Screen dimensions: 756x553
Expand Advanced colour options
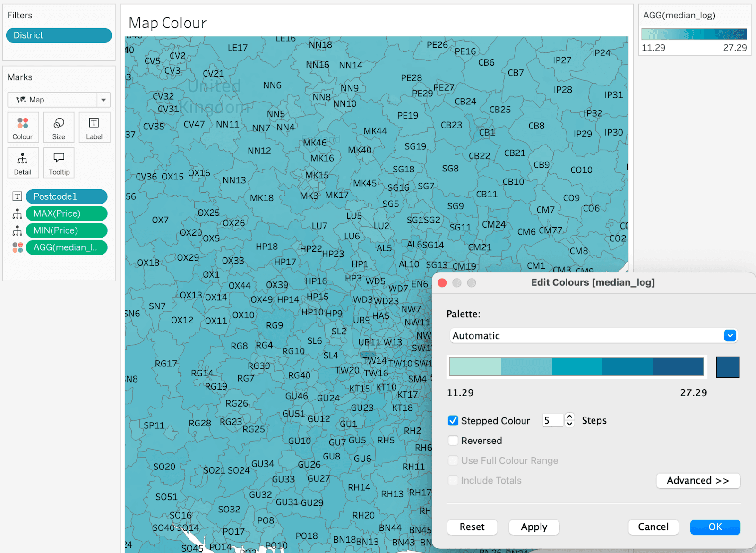coord(698,481)
